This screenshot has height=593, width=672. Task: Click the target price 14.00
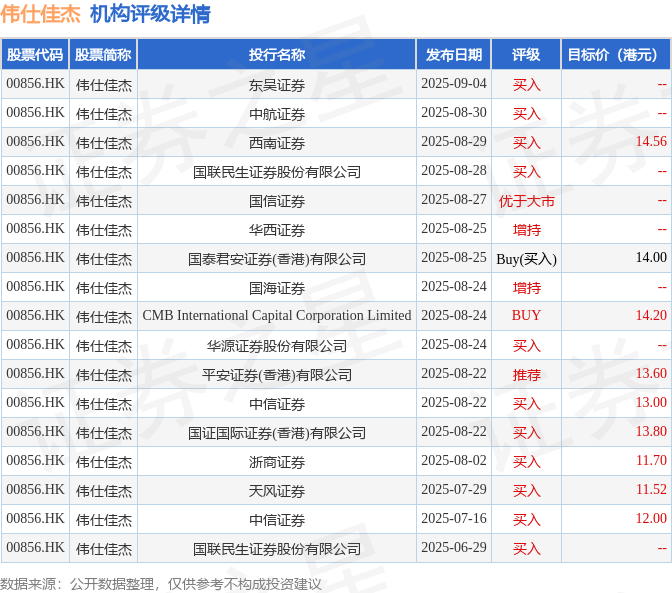pyautogui.click(x=651, y=257)
